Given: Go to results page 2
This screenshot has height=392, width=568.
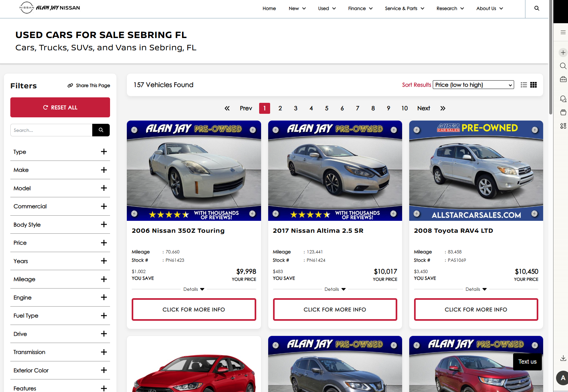Looking at the screenshot, I should (x=280, y=108).
